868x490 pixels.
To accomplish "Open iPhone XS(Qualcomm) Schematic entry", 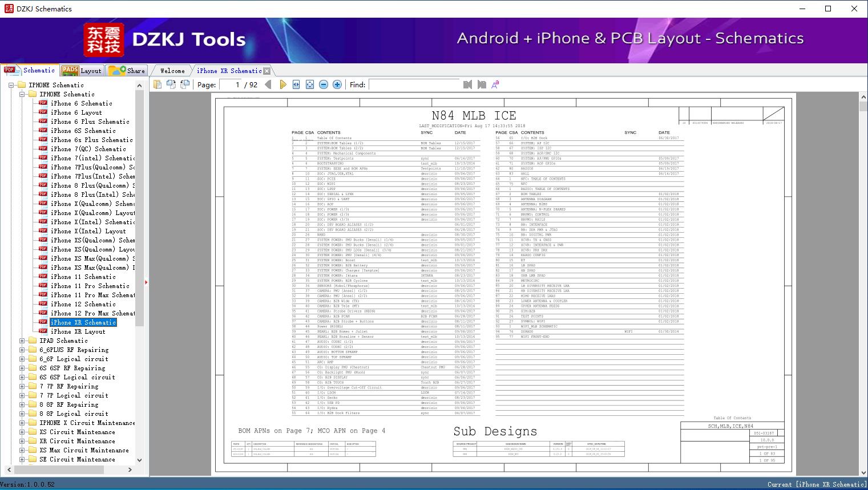I will [x=92, y=240].
